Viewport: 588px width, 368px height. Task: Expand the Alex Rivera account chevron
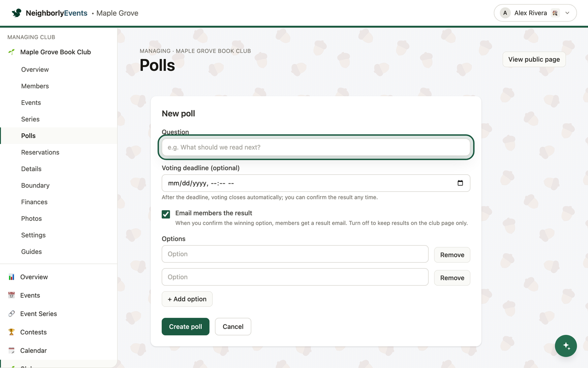pos(567,13)
